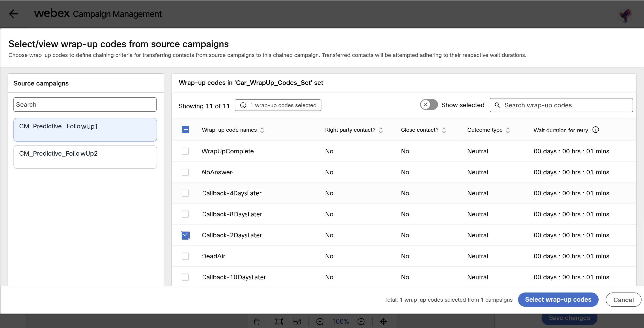The height and width of the screenshot is (328, 644).
Task: Click the back arrow icon
Action: [13, 14]
